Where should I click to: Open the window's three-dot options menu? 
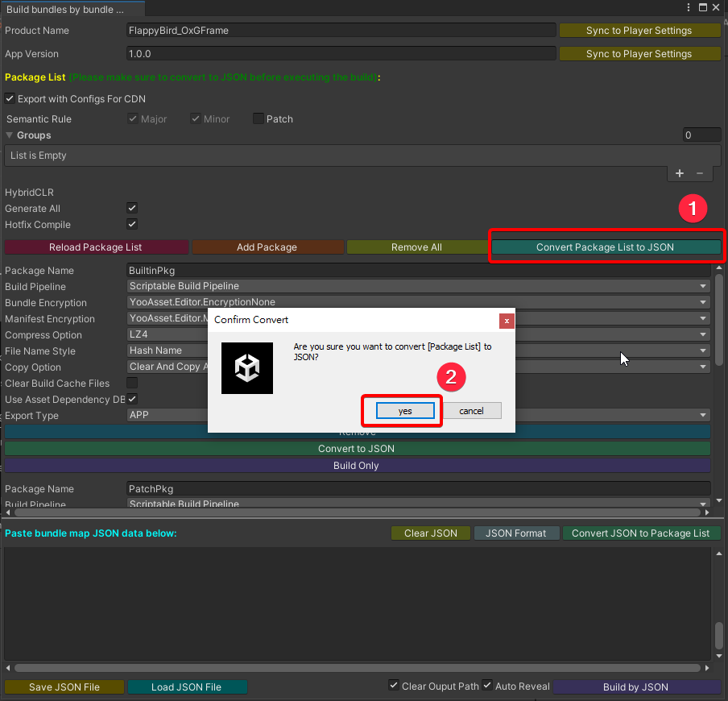point(688,7)
